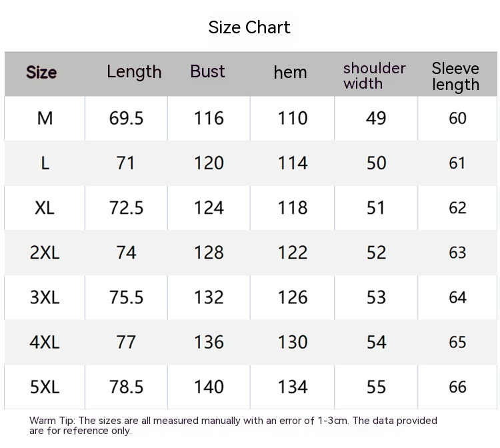Click the Warm Tip note text
The width and height of the screenshot is (500, 448).
coord(233,425)
